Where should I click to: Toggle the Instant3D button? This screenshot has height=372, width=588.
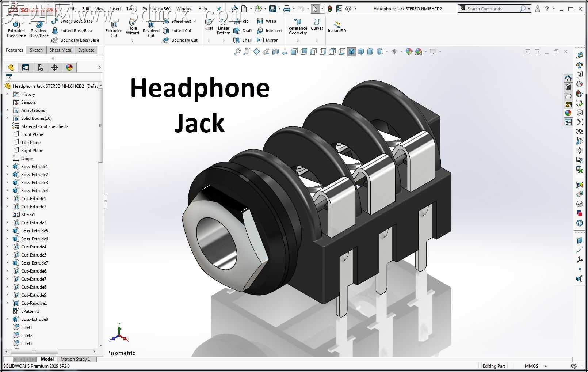point(337,27)
